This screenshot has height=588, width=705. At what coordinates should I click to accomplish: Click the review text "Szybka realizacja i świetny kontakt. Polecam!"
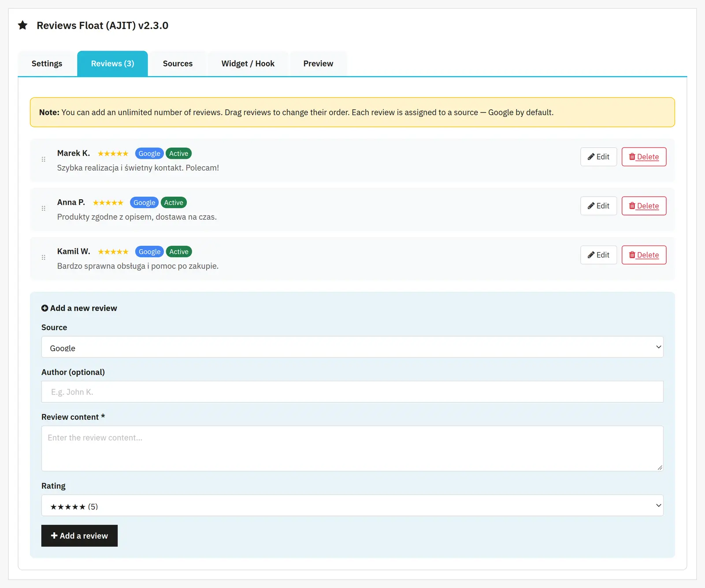(138, 168)
